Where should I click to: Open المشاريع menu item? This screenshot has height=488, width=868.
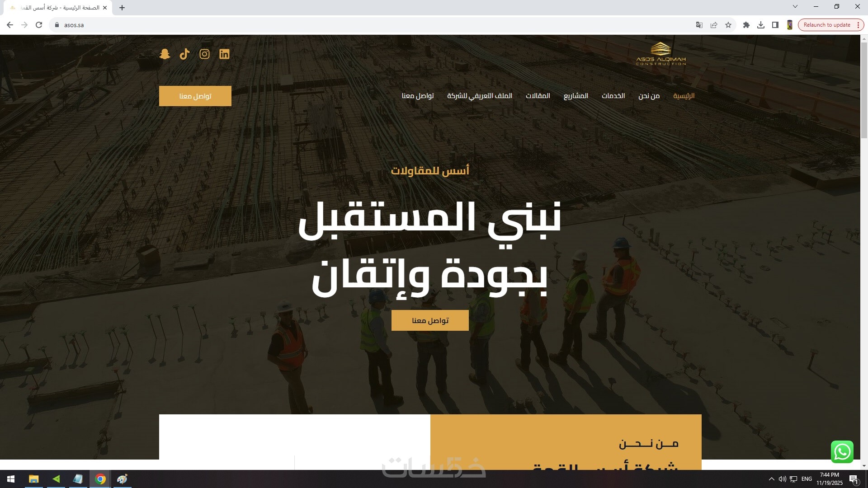click(576, 96)
